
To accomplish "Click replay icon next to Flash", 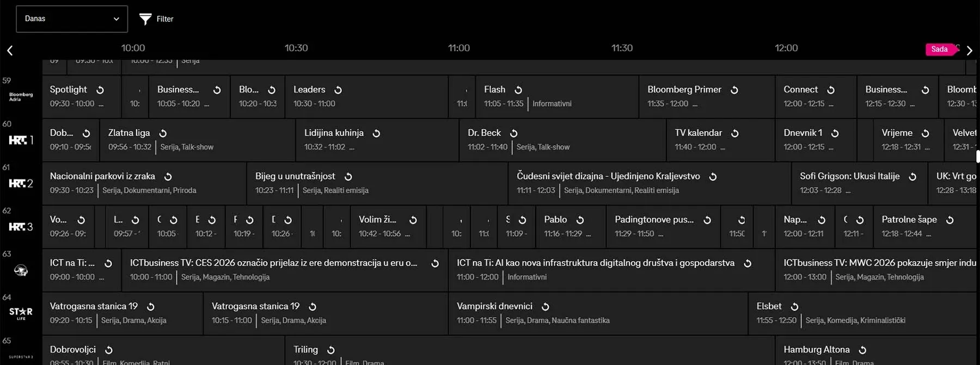I will click(x=518, y=90).
